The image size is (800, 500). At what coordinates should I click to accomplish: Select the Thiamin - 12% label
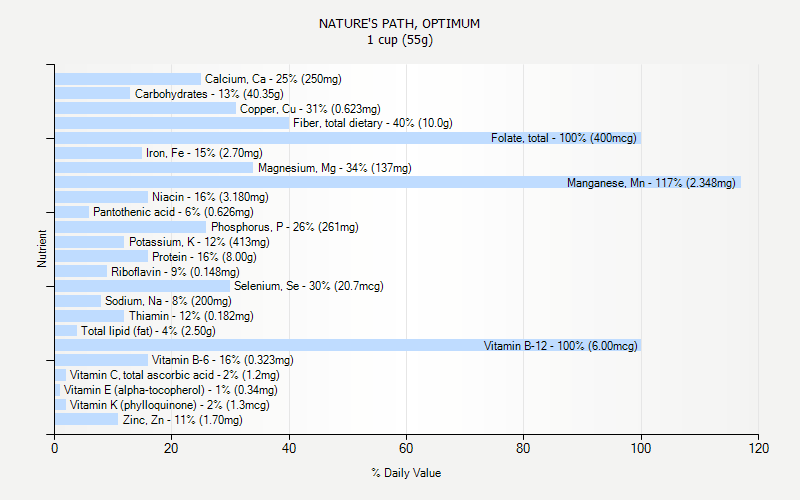coord(191,316)
